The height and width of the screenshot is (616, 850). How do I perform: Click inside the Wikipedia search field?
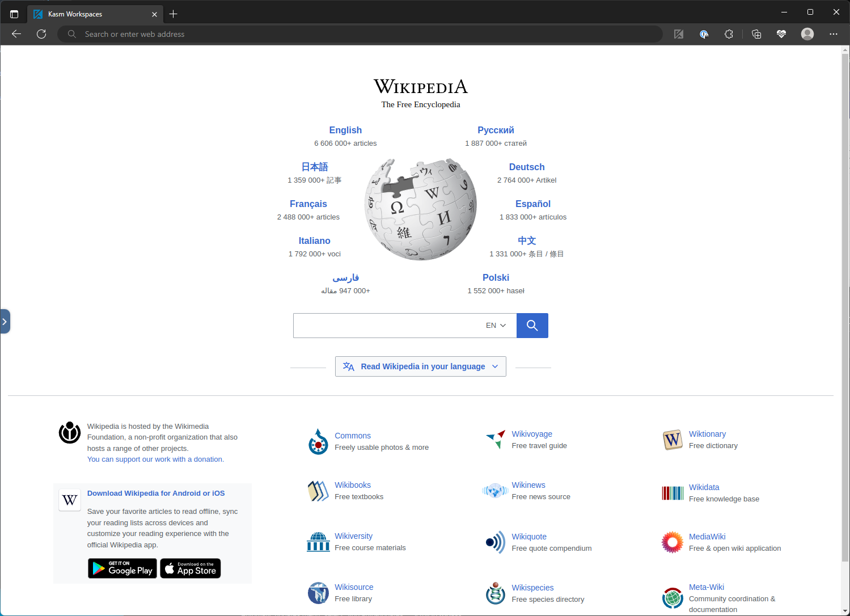click(x=386, y=326)
